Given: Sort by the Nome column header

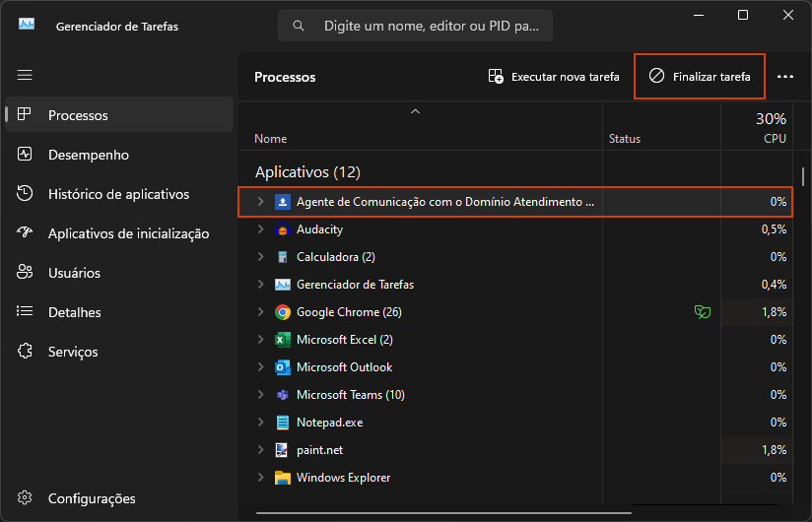Looking at the screenshot, I should [x=270, y=139].
